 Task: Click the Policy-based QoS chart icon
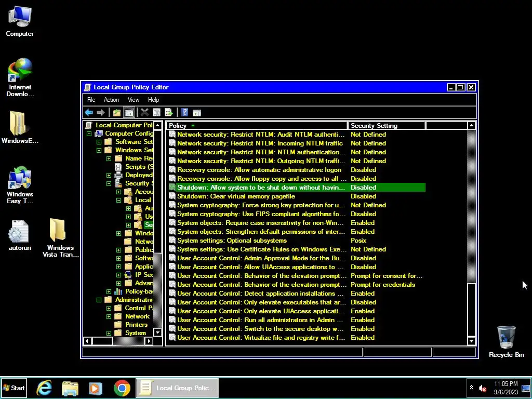tap(118, 291)
